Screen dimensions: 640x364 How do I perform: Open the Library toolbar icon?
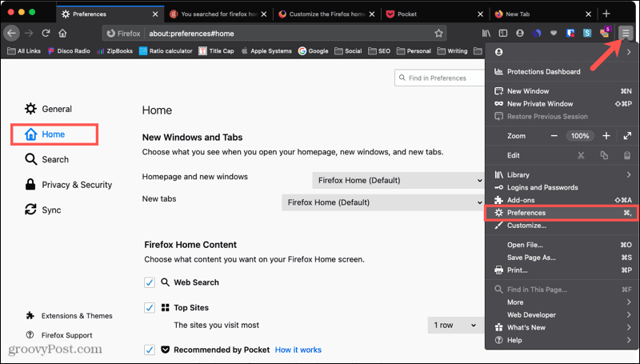pyautogui.click(x=486, y=34)
